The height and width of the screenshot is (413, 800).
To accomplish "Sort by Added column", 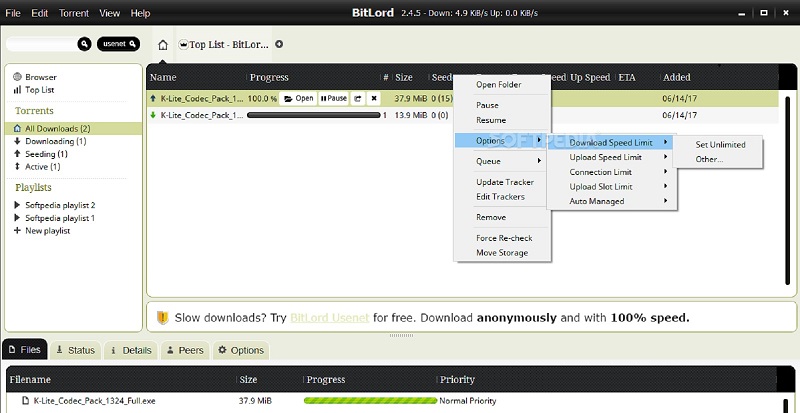I will pyautogui.click(x=677, y=78).
